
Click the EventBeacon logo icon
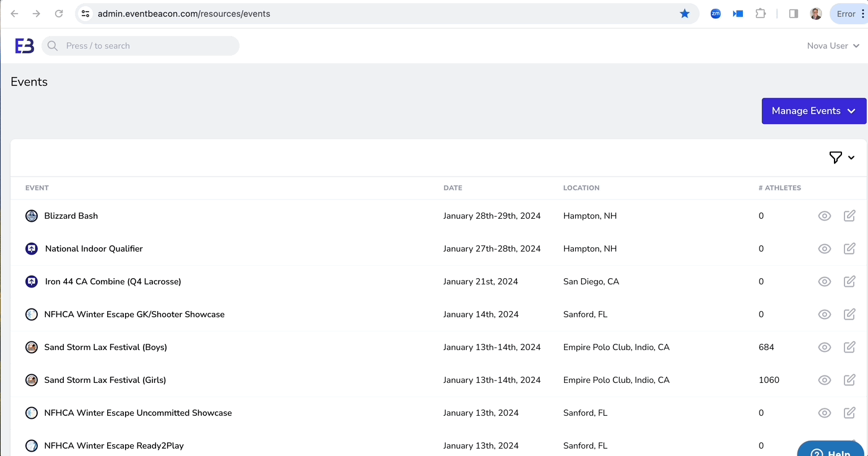point(25,46)
